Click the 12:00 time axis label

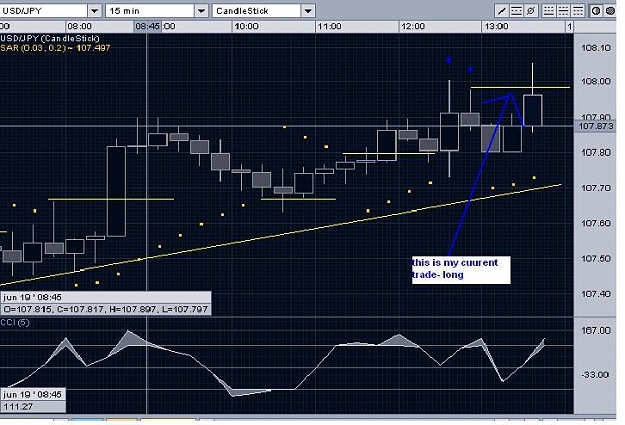(x=413, y=26)
